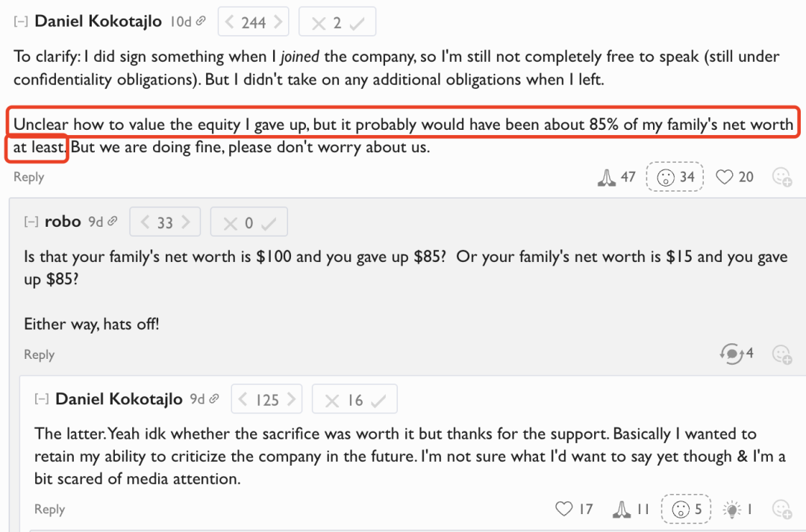Click the surprised face reaction with 34
Viewport: 806px width, 532px height.
(675, 177)
